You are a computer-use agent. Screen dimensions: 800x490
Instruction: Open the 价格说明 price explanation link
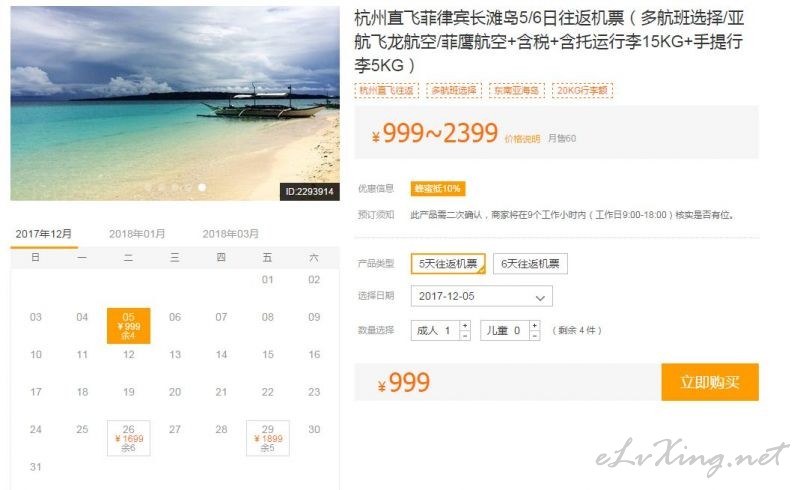[522, 139]
